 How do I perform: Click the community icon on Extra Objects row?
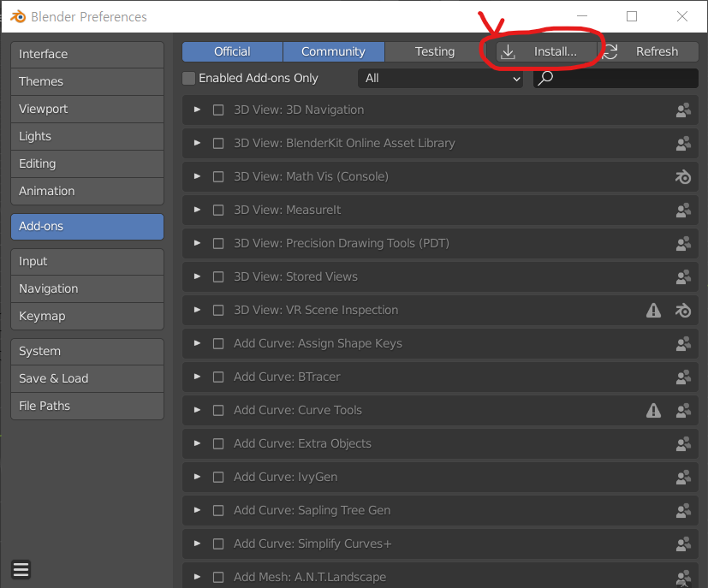[x=683, y=444]
